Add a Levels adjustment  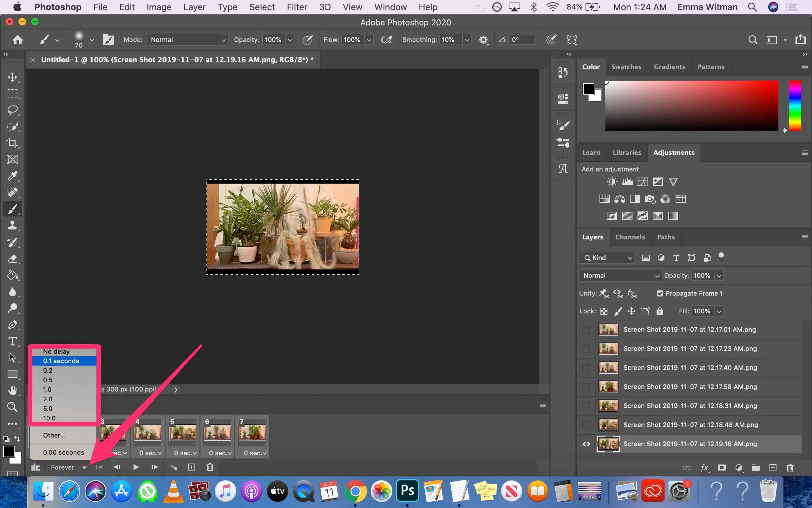[x=627, y=182]
